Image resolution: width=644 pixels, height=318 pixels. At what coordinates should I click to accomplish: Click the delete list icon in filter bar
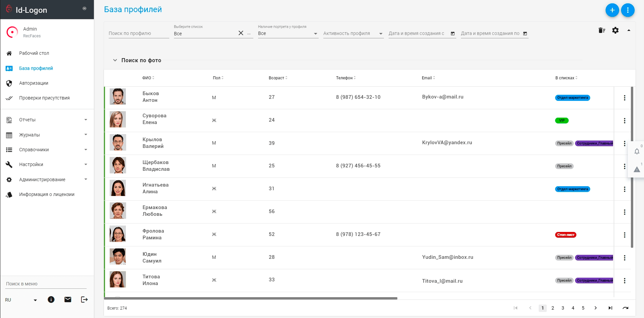(x=602, y=31)
